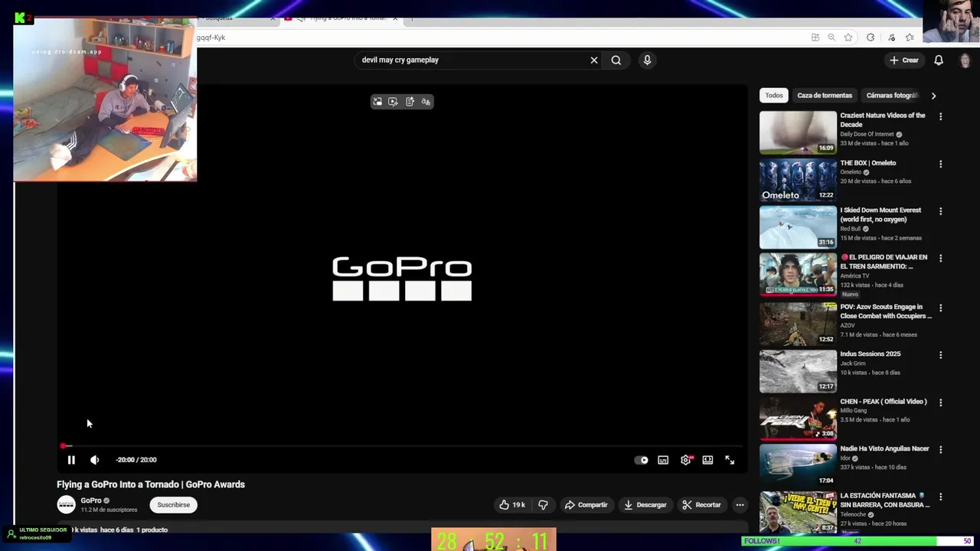Click the '11.2 M de suscriptores' text

click(x=109, y=510)
